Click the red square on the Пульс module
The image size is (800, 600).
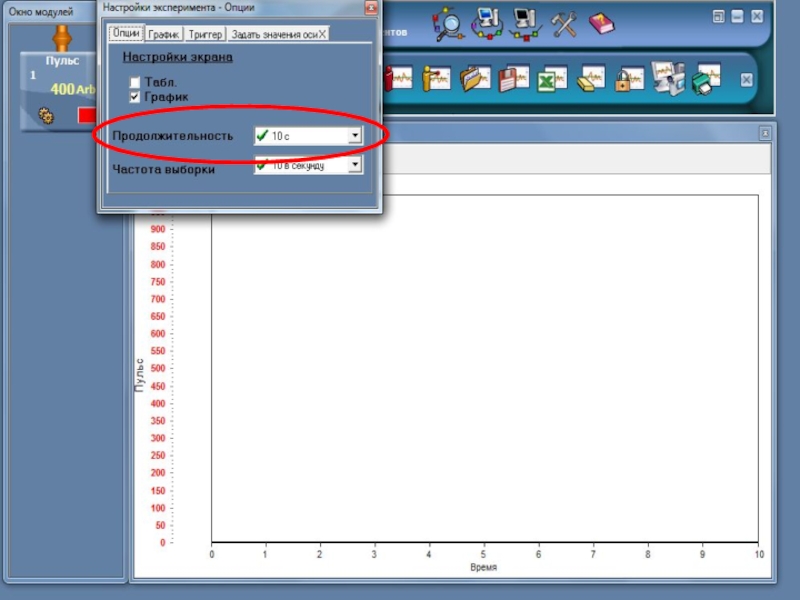click(x=87, y=115)
